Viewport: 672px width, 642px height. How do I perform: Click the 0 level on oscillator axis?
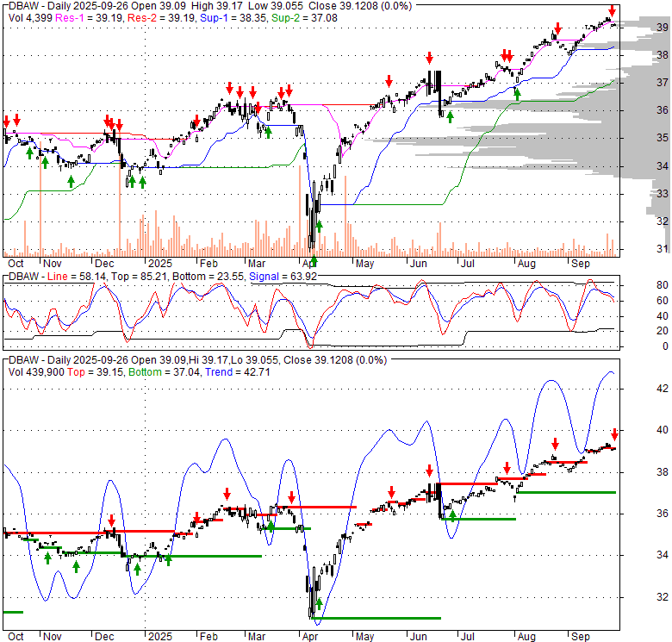pos(665,346)
